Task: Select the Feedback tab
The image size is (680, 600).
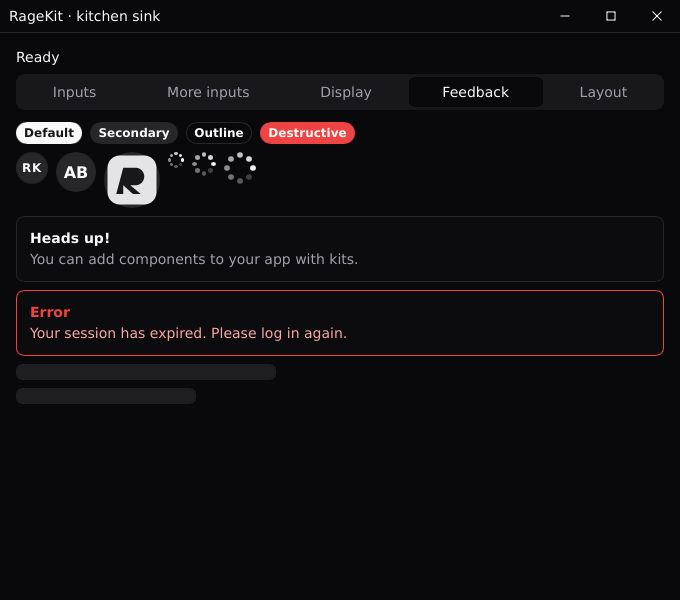Action: pos(476,92)
